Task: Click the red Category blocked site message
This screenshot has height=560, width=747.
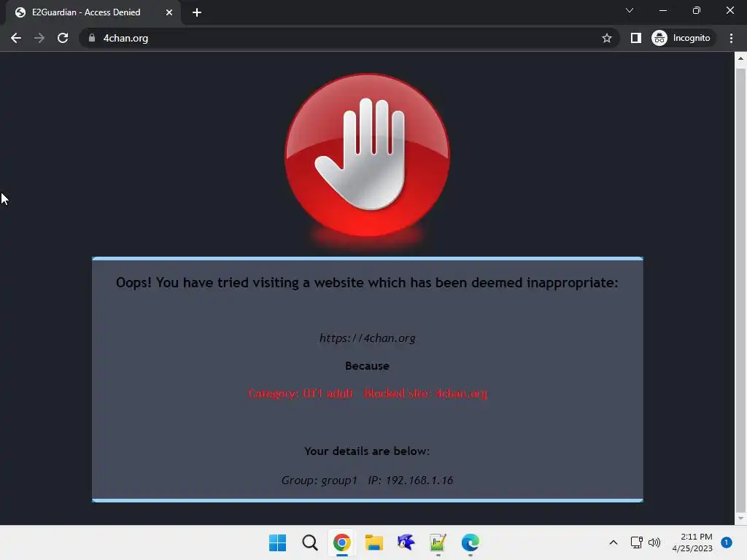Action: point(368,393)
